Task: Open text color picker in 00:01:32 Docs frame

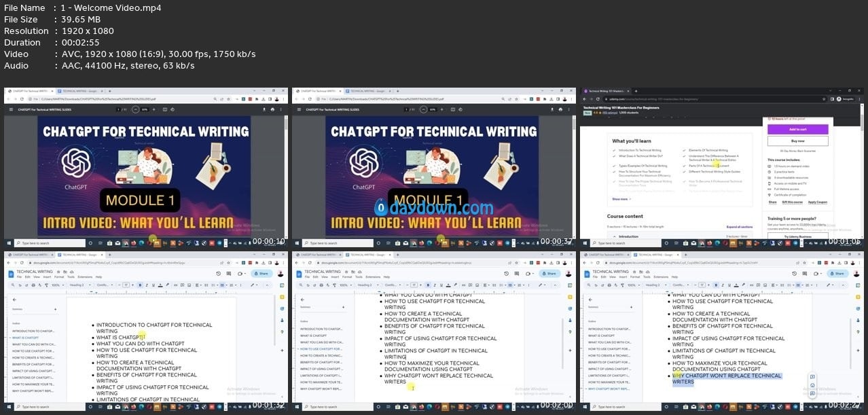Action: 160,285
